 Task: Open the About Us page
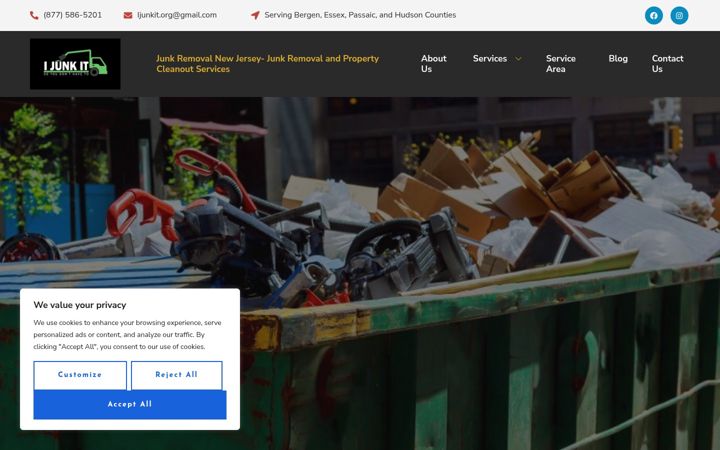pos(433,64)
